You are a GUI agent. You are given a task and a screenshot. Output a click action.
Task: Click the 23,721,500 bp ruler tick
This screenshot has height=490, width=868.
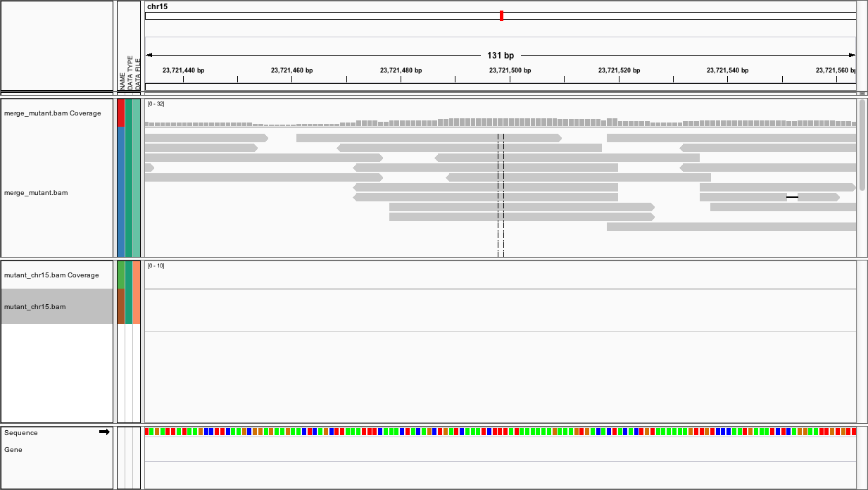[510, 78]
